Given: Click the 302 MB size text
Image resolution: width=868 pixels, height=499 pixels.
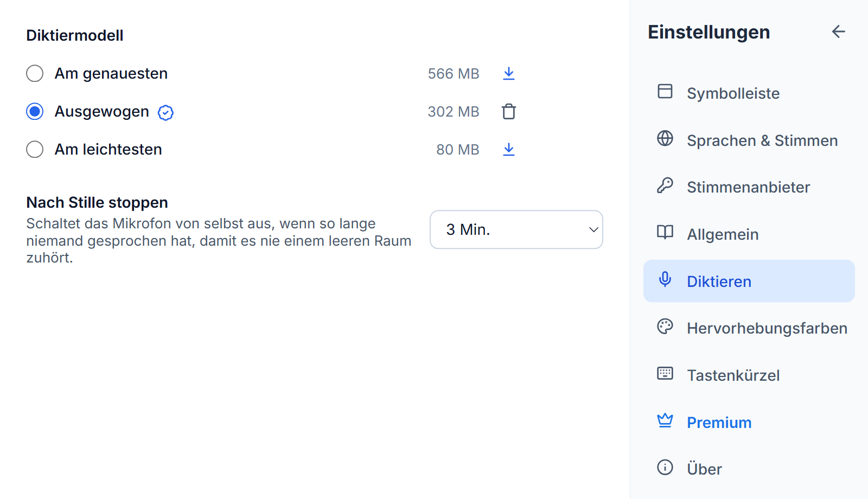Looking at the screenshot, I should 454,112.
